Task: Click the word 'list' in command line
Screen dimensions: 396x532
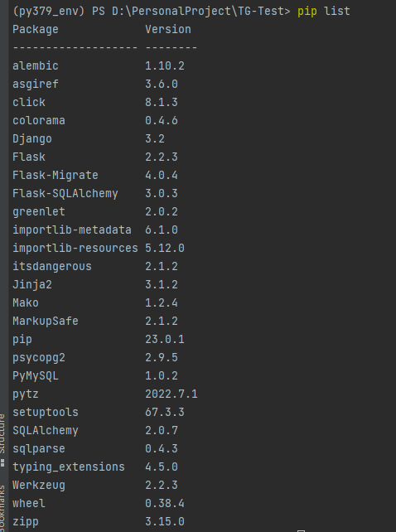Action: point(336,12)
